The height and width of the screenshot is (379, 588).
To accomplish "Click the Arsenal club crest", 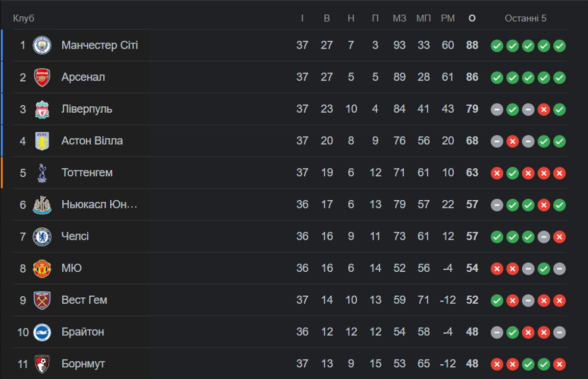I will click(x=42, y=77).
